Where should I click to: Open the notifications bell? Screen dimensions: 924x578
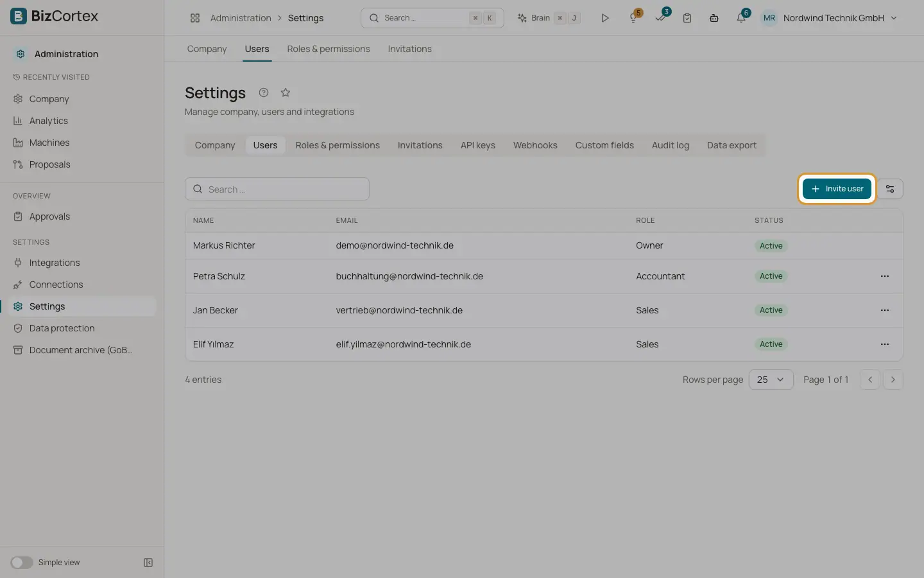click(741, 18)
